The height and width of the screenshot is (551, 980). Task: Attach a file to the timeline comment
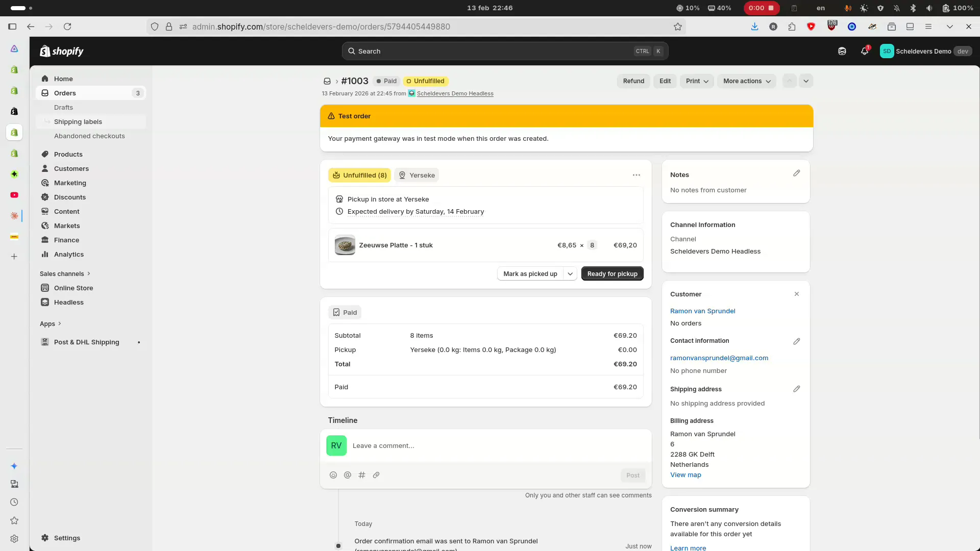point(377,475)
